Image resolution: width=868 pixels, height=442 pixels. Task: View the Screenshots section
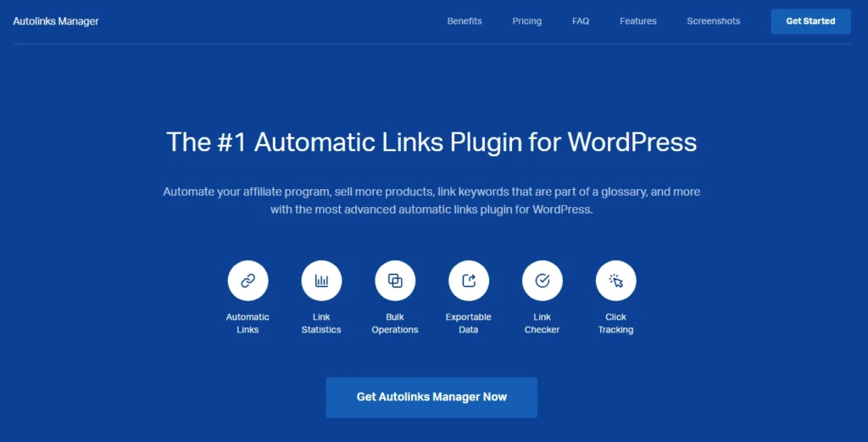pos(714,21)
